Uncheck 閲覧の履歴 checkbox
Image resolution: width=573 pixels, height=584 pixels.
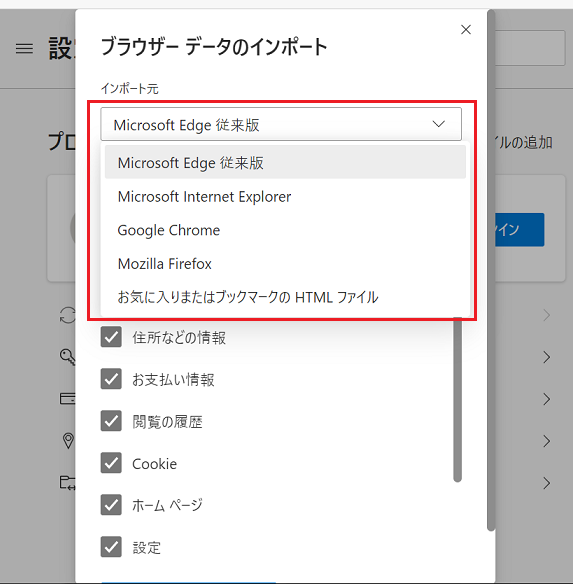pyautogui.click(x=111, y=421)
